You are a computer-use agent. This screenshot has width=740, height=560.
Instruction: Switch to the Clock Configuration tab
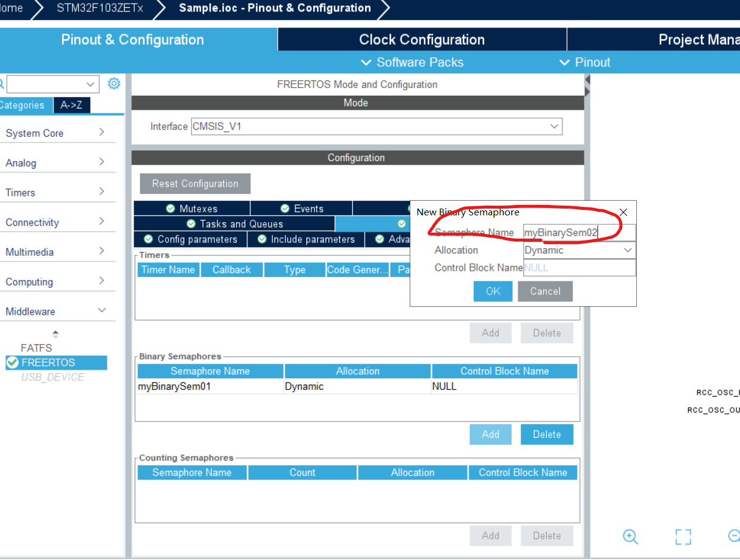(422, 40)
